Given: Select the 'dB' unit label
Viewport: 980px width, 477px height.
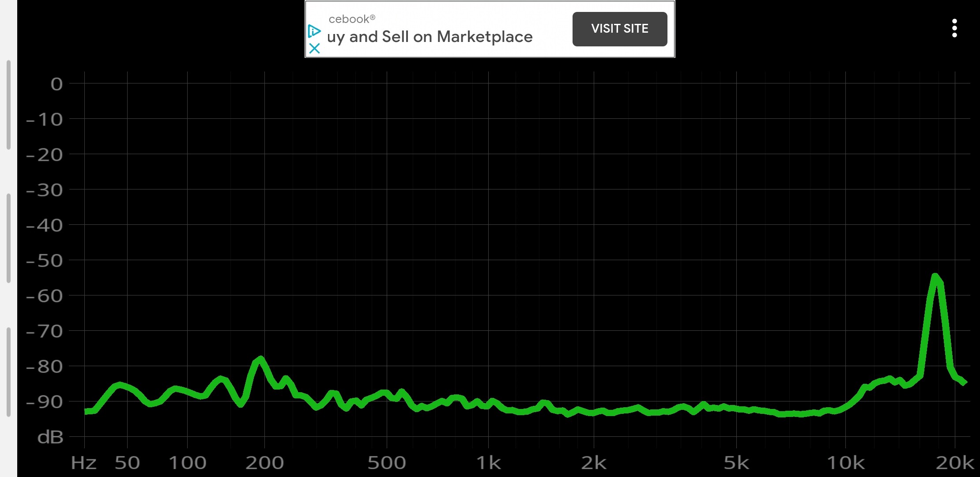Looking at the screenshot, I should coord(50,437).
